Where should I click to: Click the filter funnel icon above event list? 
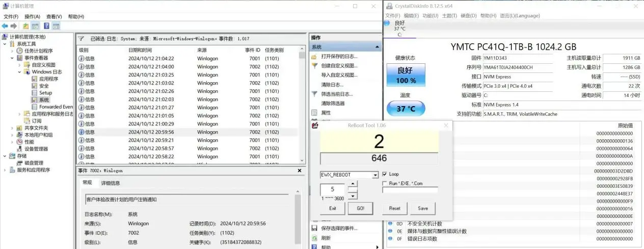(81, 38)
